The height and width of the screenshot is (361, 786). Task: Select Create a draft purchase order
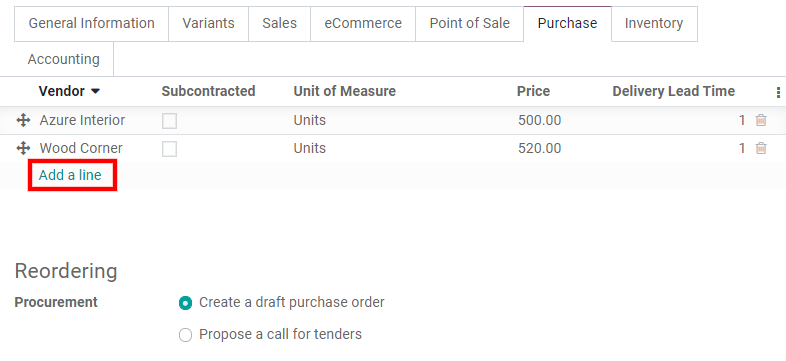click(185, 303)
